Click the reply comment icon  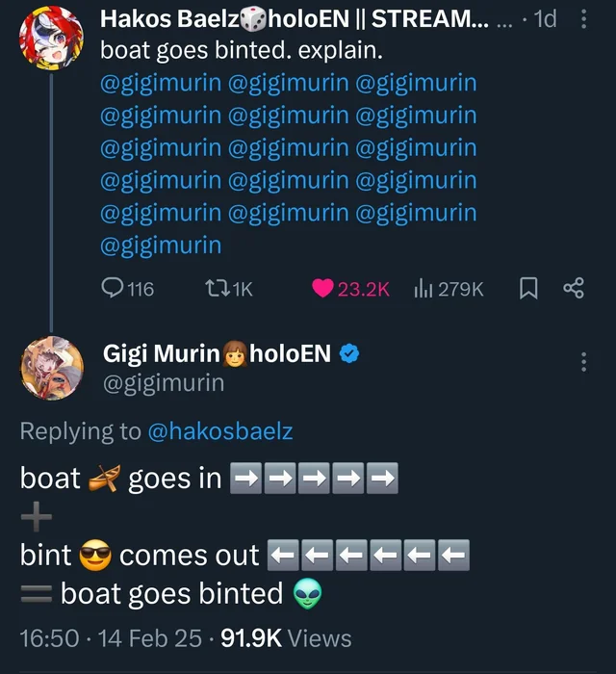113,288
